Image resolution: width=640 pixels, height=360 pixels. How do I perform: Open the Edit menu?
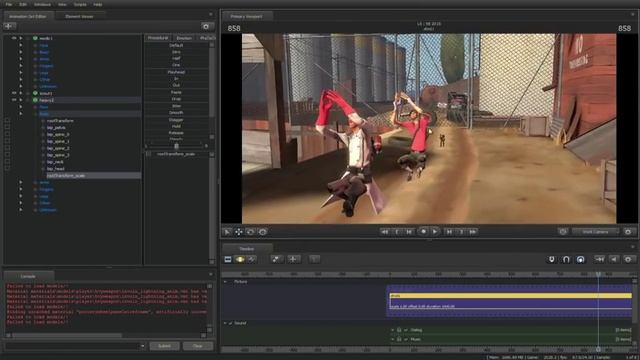coord(23,4)
